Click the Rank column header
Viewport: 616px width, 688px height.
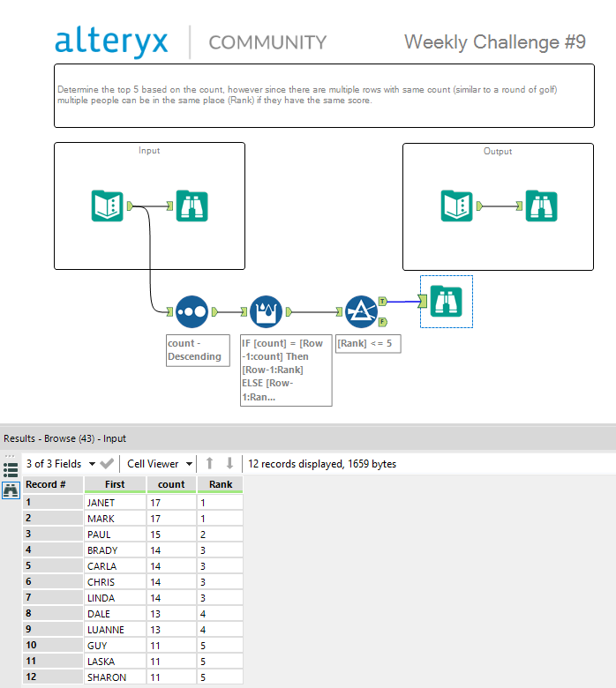click(x=221, y=484)
